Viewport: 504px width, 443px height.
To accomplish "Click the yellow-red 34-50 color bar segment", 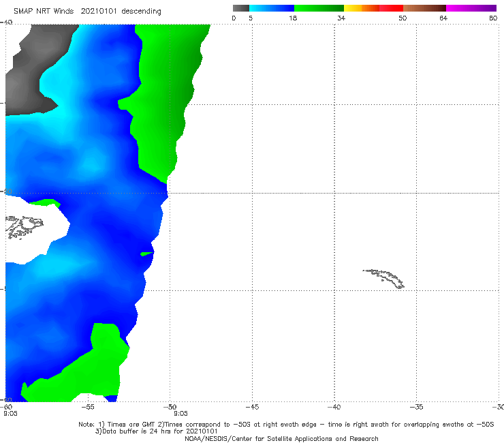I will click(373, 8).
